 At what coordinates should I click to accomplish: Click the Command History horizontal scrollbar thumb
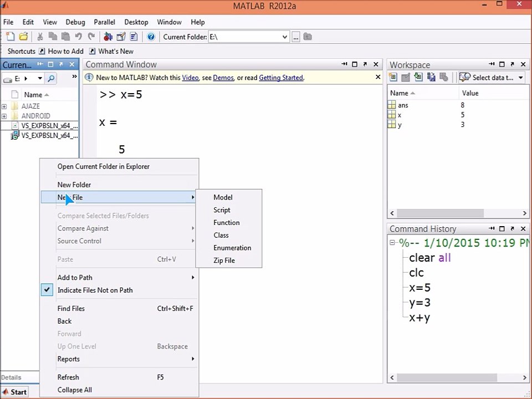point(447,377)
